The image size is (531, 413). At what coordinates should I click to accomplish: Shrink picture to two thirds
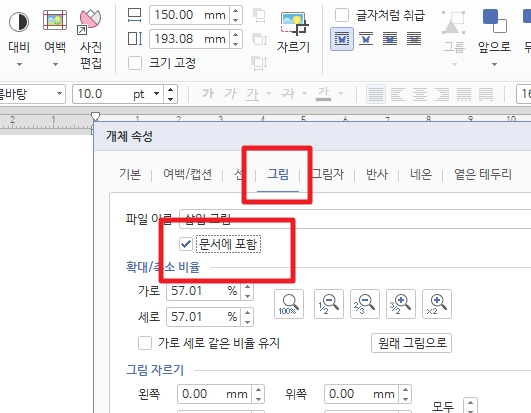365,304
